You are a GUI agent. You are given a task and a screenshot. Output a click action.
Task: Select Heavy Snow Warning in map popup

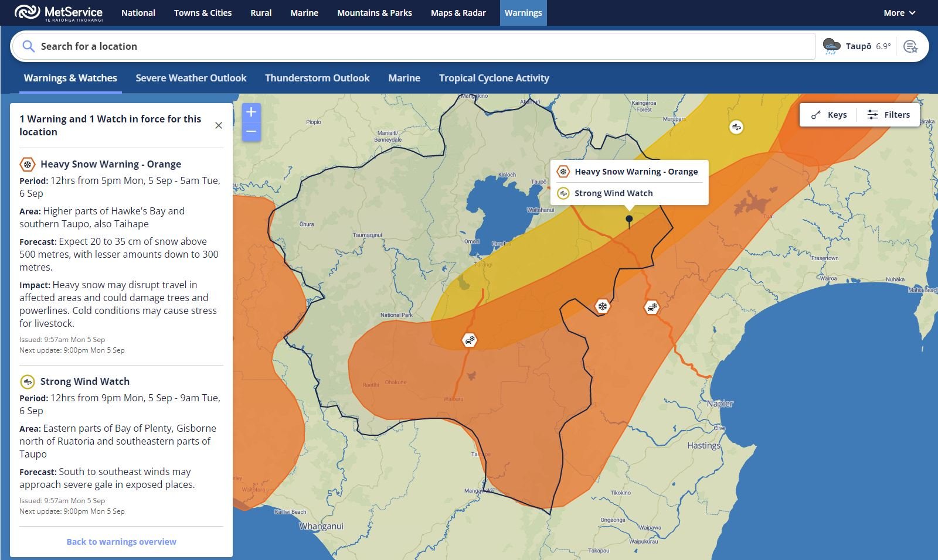tap(629, 172)
